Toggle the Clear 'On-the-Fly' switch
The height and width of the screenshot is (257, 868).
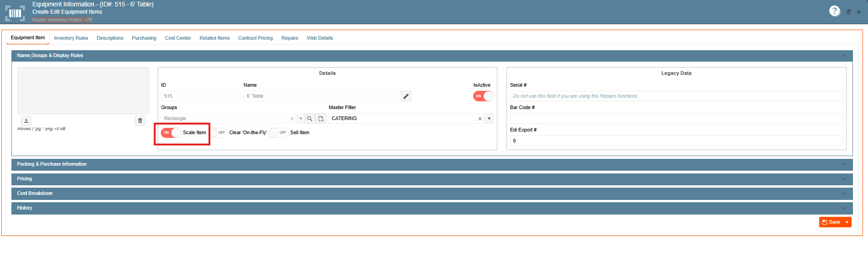[x=217, y=132]
